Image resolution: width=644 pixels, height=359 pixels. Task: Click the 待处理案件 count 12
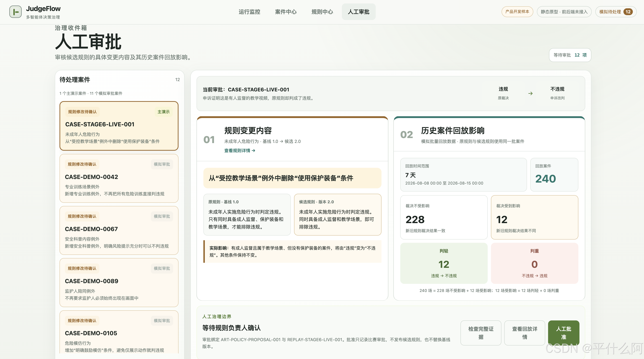click(178, 80)
